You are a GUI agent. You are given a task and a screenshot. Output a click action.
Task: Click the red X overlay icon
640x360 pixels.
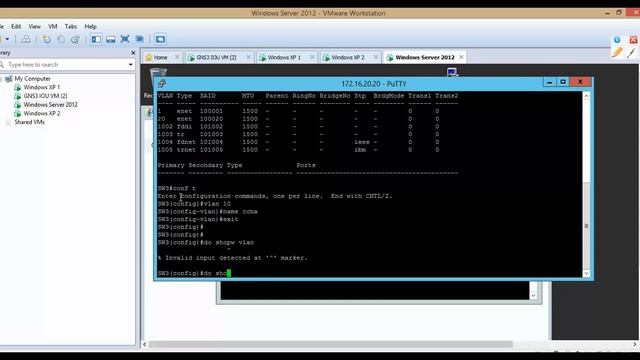point(633,40)
